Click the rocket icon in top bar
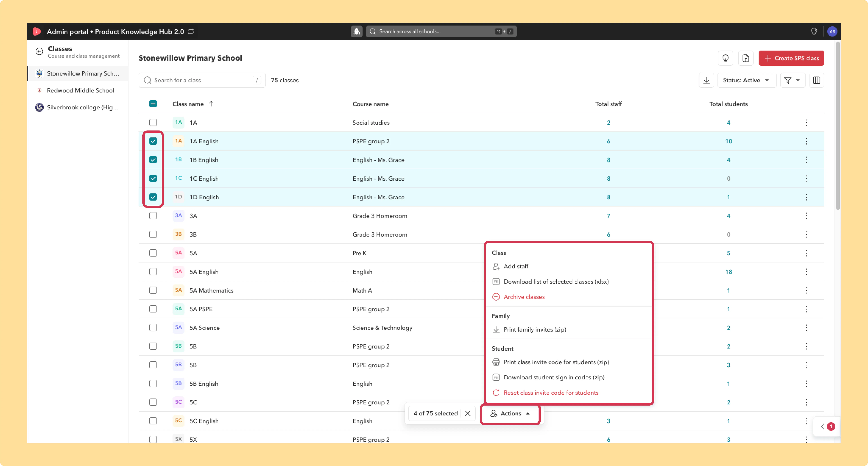The image size is (868, 466). [356, 31]
